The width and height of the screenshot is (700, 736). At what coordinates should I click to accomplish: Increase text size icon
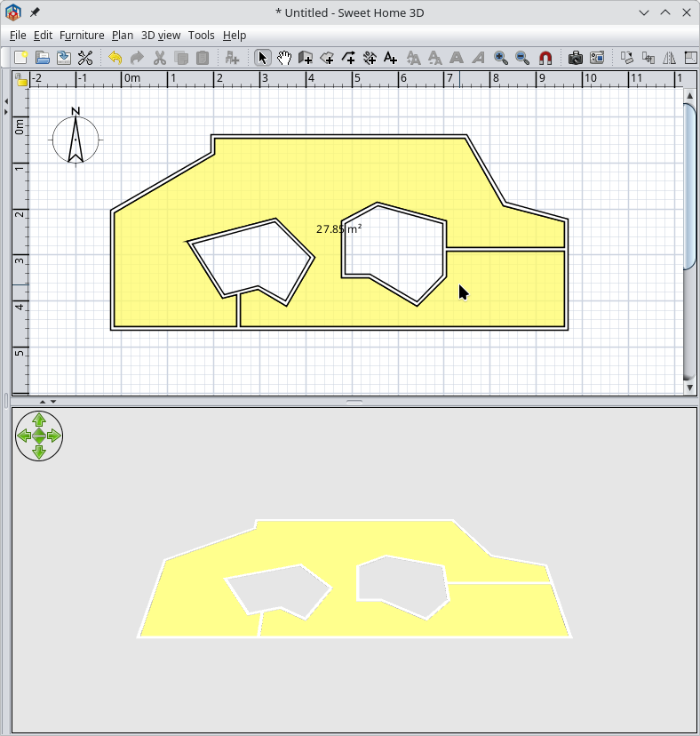[x=413, y=58]
